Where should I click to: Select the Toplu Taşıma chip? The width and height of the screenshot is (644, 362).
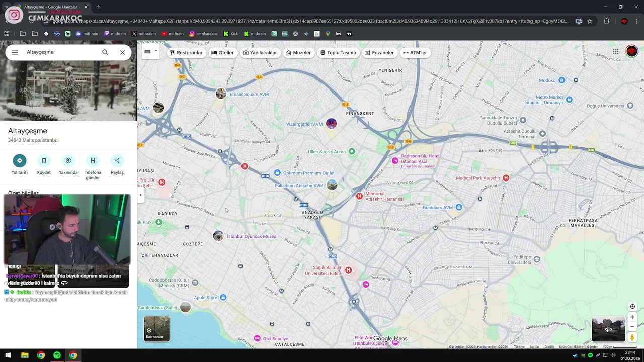coord(338,53)
